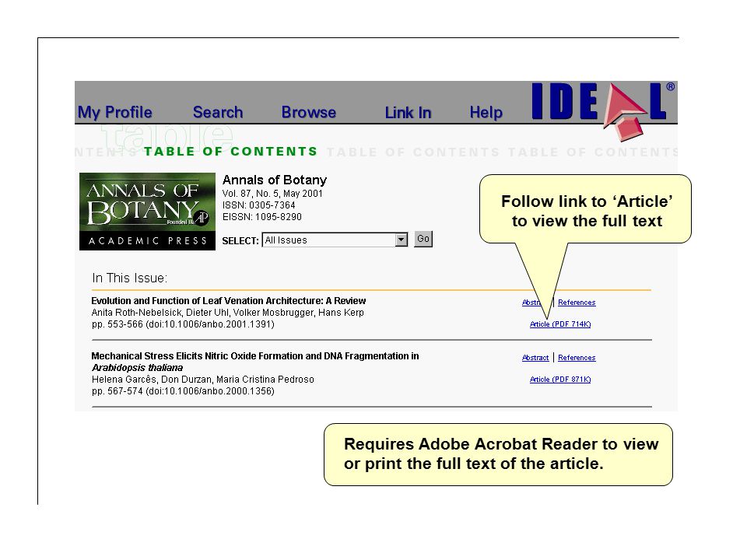The width and height of the screenshot is (747, 560).
Task: Click the Go button
Action: pos(423,239)
